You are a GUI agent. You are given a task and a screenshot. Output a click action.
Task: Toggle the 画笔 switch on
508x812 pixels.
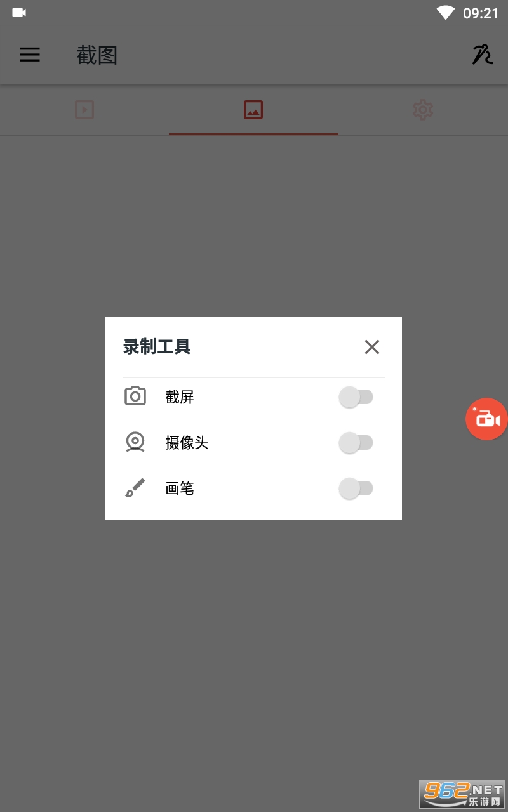pos(356,488)
